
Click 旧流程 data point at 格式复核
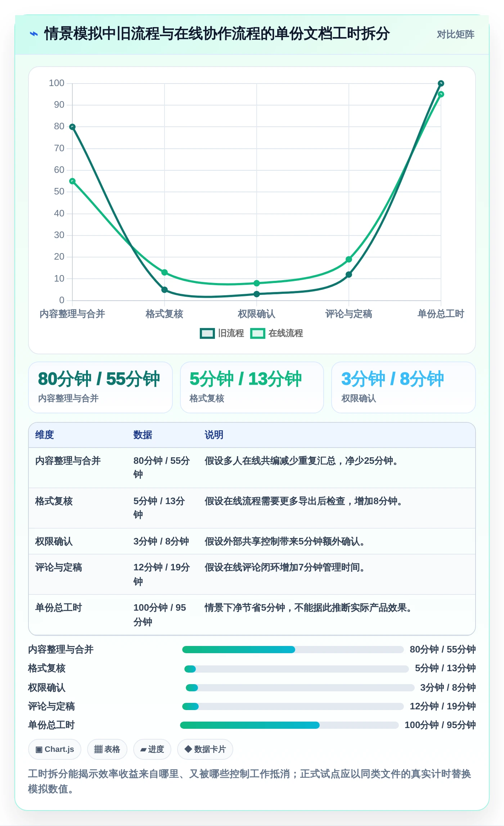click(165, 289)
